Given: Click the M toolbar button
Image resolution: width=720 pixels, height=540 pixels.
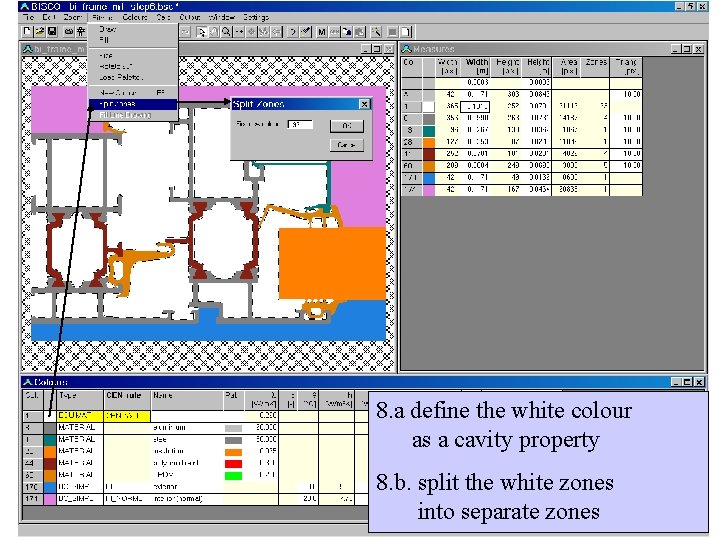Looking at the screenshot, I should tap(321, 32).
